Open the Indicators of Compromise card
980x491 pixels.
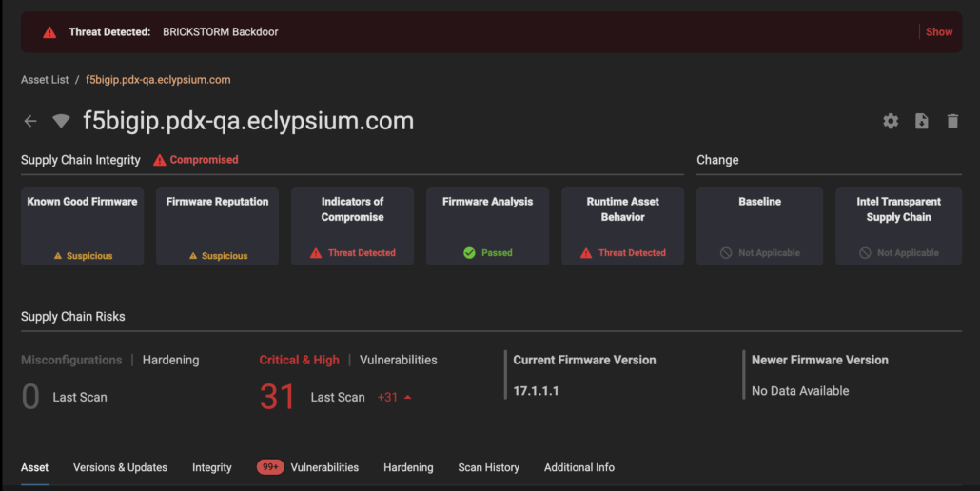pos(352,226)
